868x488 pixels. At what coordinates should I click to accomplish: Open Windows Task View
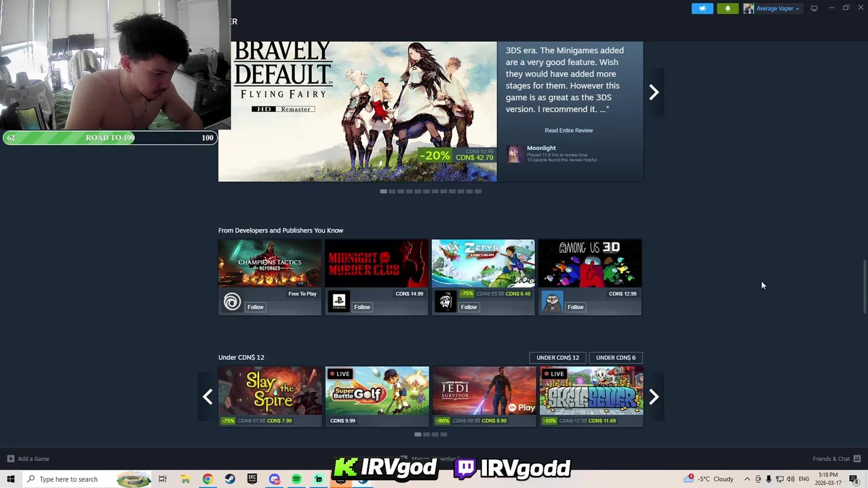[x=163, y=479]
